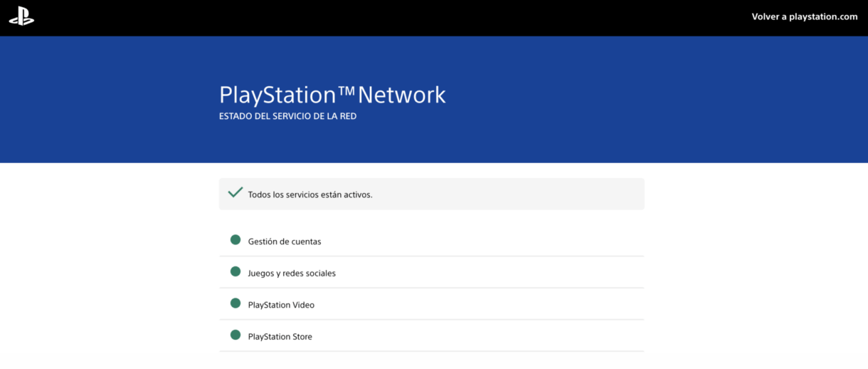Image resolution: width=868 pixels, height=369 pixels.
Task: Expand the 'Gestión de cuentas' service row
Action: coord(431,241)
